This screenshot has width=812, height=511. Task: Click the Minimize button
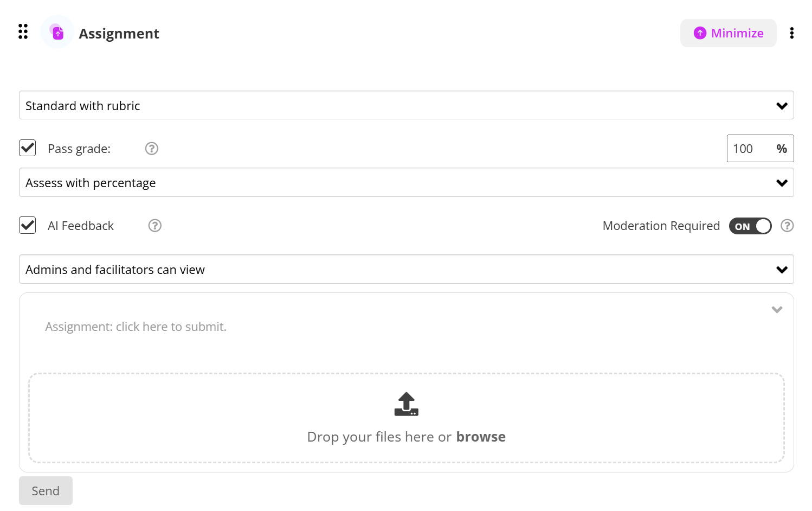(x=728, y=33)
